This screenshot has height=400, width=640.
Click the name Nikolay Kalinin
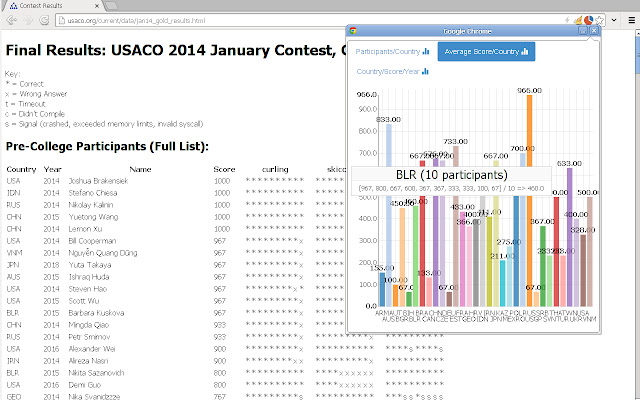(x=91, y=205)
